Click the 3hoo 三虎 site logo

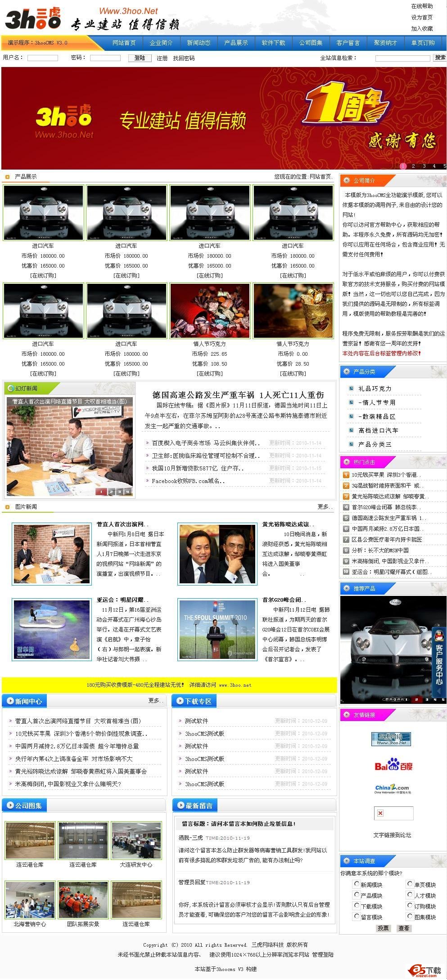coord(33,19)
